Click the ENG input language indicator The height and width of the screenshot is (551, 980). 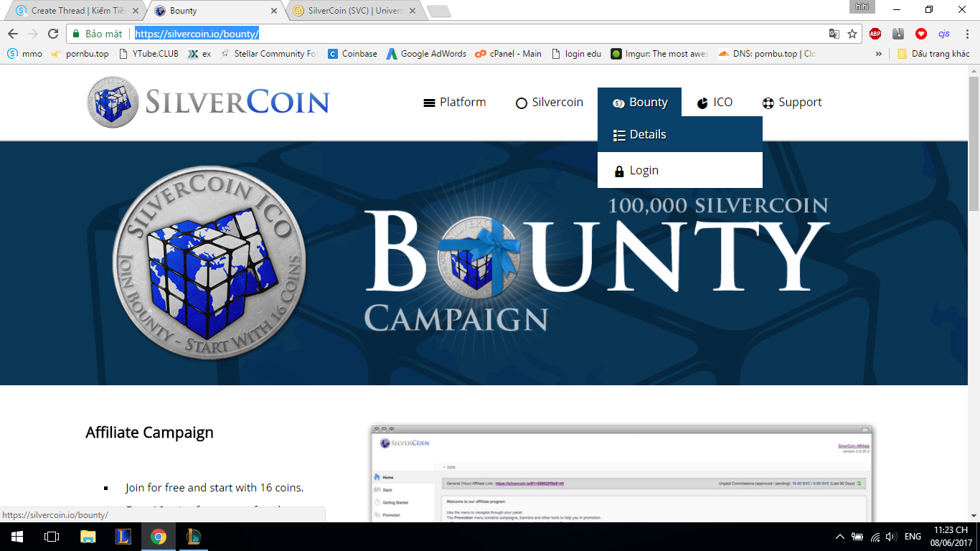[x=913, y=537]
